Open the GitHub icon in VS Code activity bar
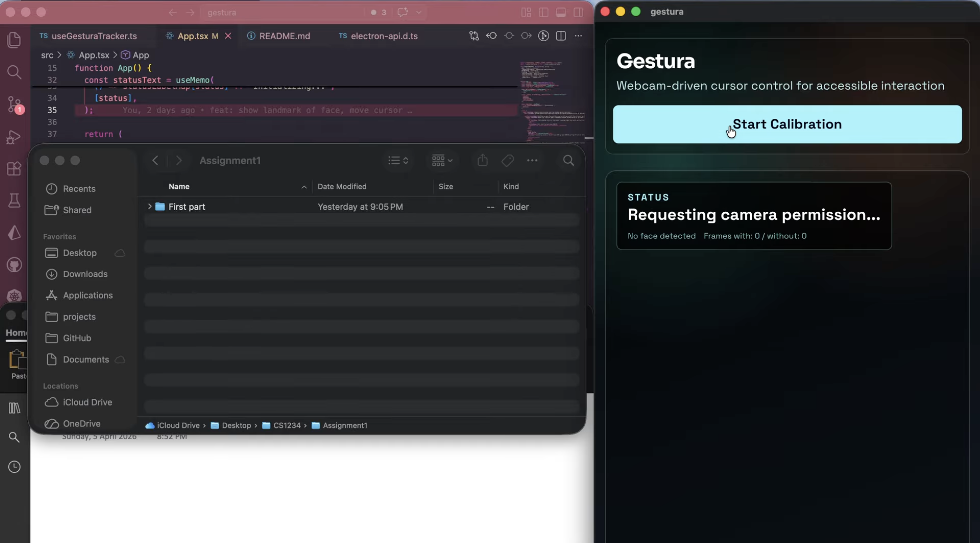This screenshot has width=980, height=543. [x=14, y=265]
